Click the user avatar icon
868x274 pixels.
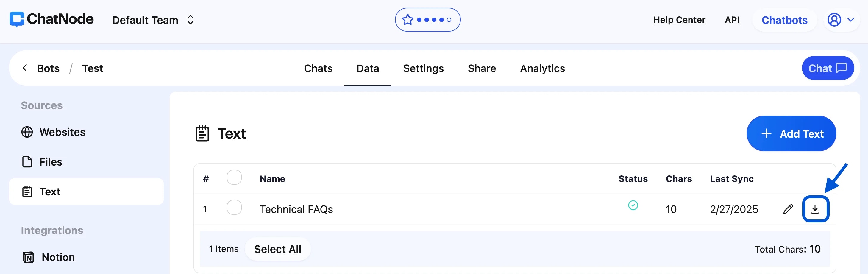click(x=834, y=20)
